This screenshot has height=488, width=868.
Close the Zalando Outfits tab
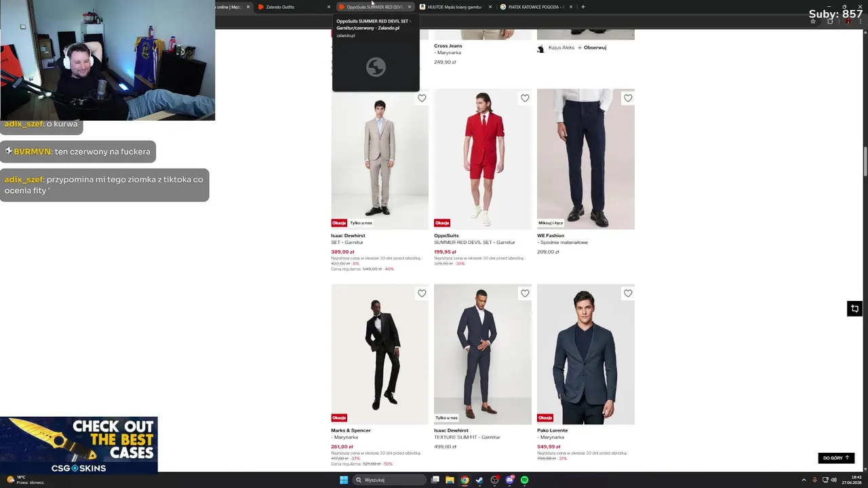click(329, 7)
